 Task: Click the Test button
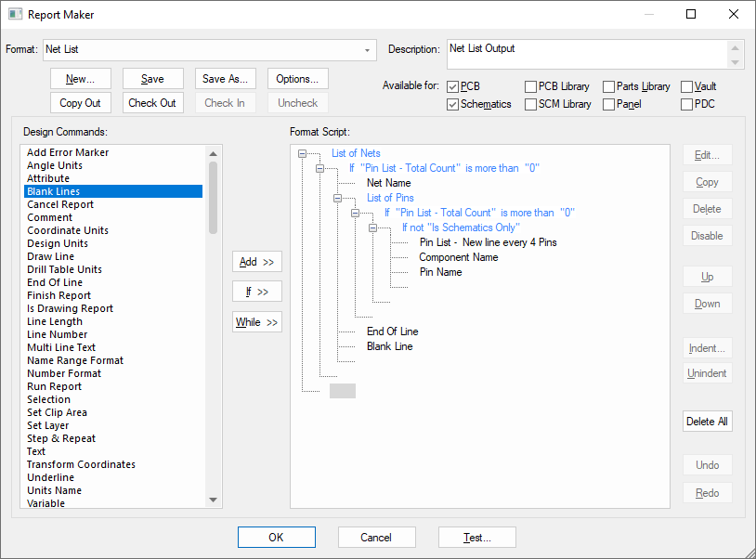[x=476, y=537]
